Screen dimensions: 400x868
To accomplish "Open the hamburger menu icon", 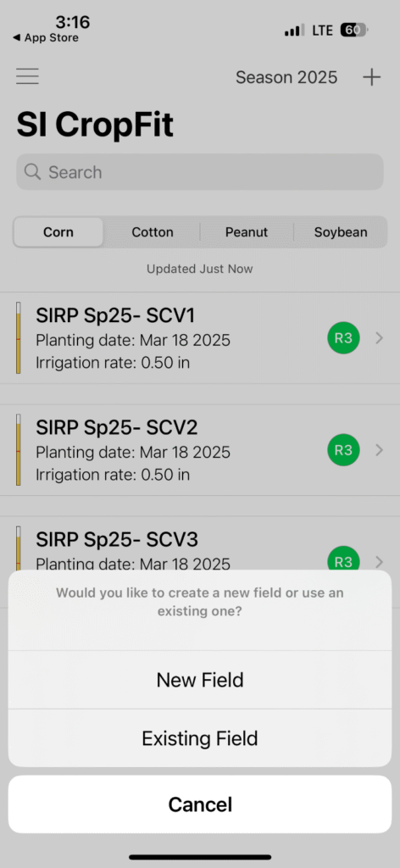I will 27,76.
